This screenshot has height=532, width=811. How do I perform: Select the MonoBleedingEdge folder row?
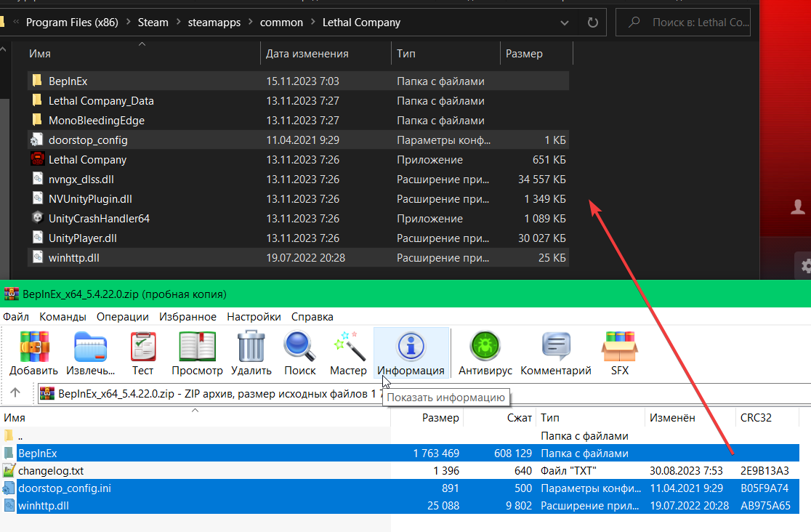tap(298, 121)
